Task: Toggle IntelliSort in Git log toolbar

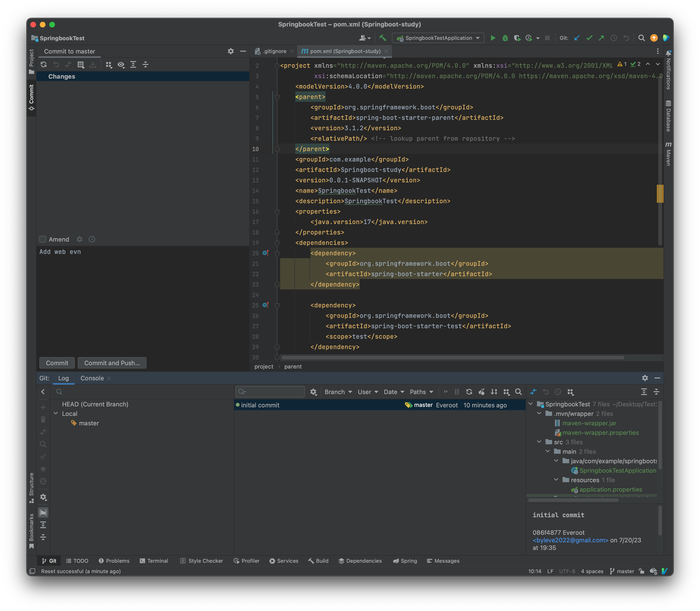Action: click(x=494, y=392)
